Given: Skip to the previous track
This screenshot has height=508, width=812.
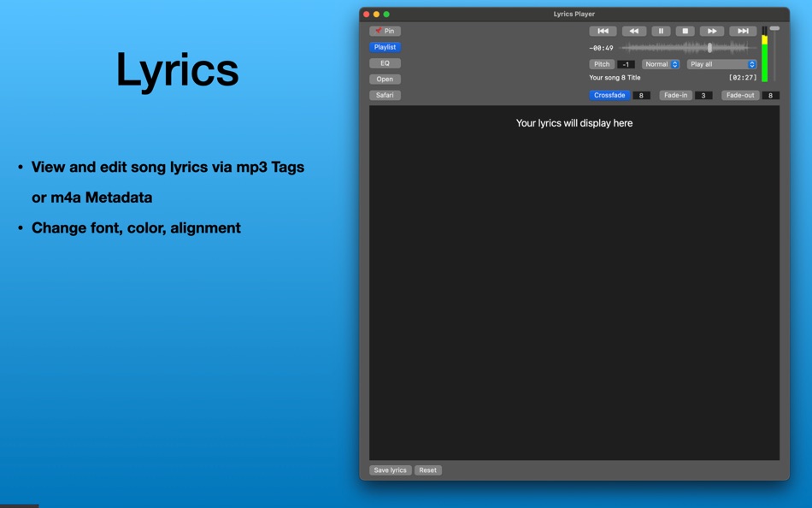Looking at the screenshot, I should pyautogui.click(x=603, y=30).
